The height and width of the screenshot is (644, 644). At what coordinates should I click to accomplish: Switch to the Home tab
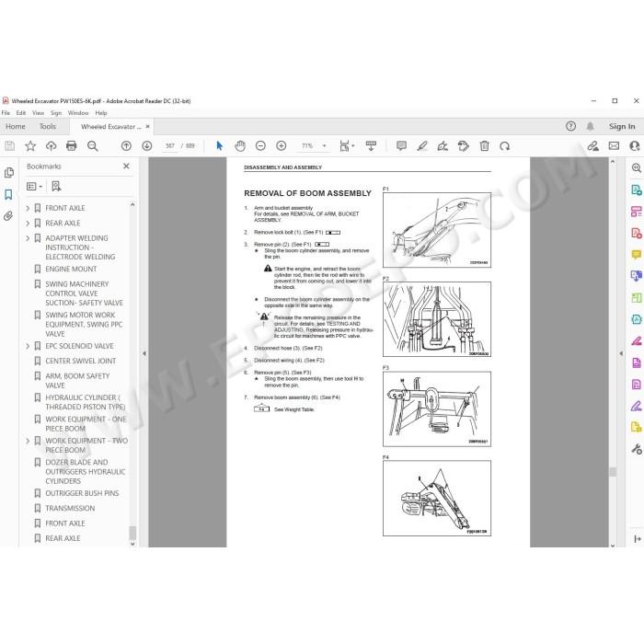click(16, 127)
